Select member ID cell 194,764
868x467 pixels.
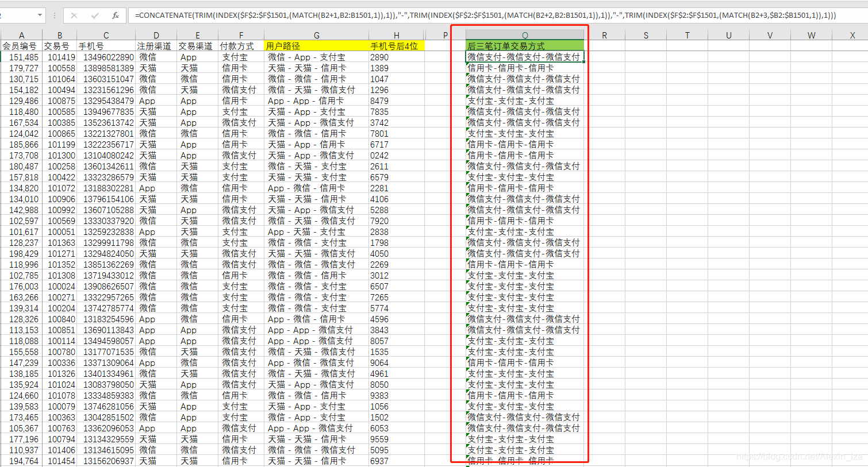click(22, 461)
